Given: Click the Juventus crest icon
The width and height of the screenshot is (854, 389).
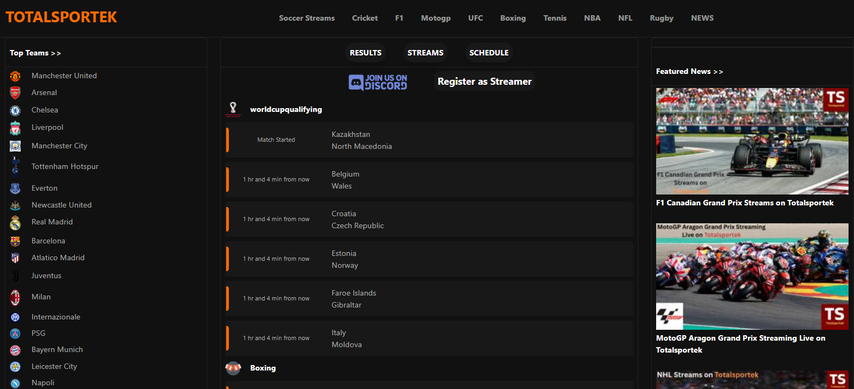Looking at the screenshot, I should [15, 276].
